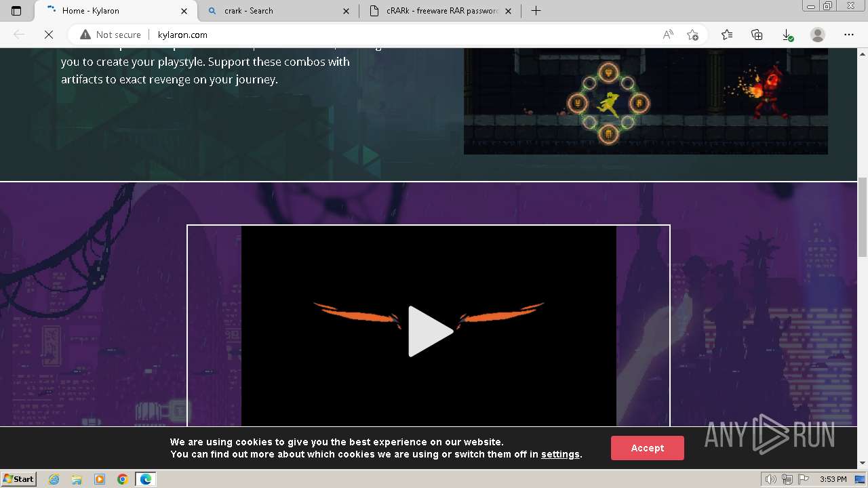Open the Windows Start menu
This screenshot has width=868, height=488.
(19, 479)
